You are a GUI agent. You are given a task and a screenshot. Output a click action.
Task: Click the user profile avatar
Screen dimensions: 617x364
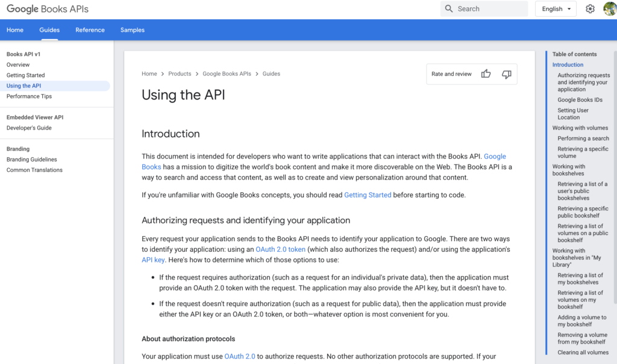click(x=610, y=8)
